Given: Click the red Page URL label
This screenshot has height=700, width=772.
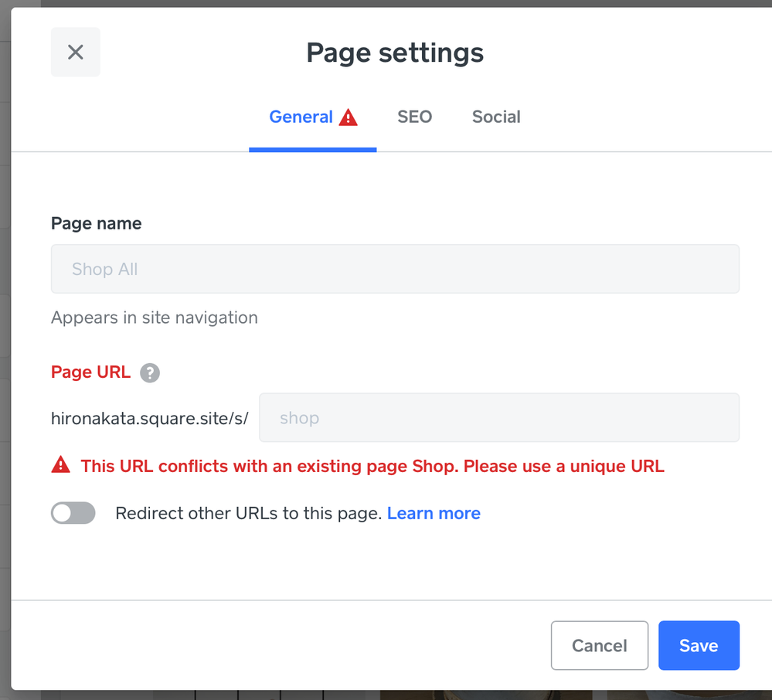Looking at the screenshot, I should [90, 372].
